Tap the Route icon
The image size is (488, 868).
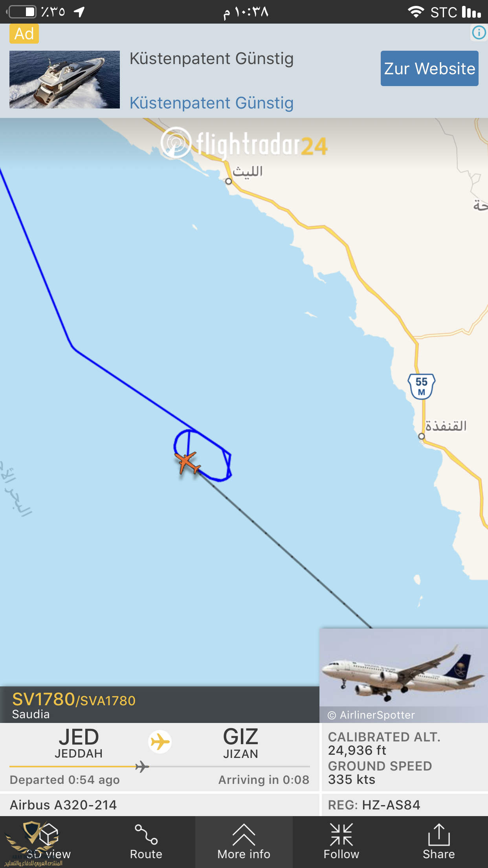click(146, 842)
